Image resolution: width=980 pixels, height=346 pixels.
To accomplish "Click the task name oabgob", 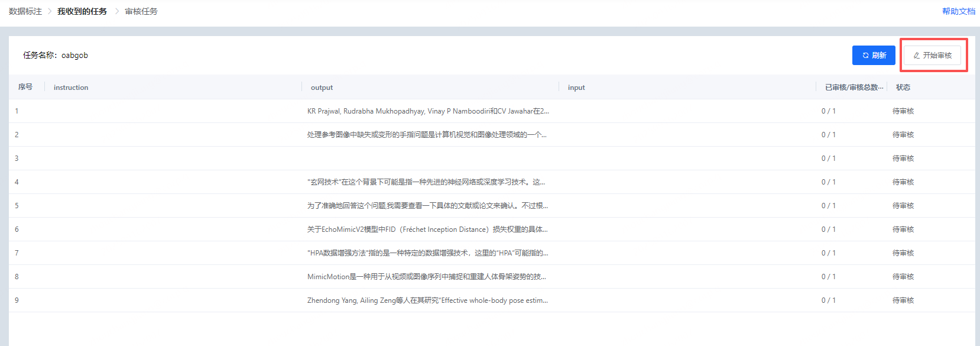I will 74,55.
